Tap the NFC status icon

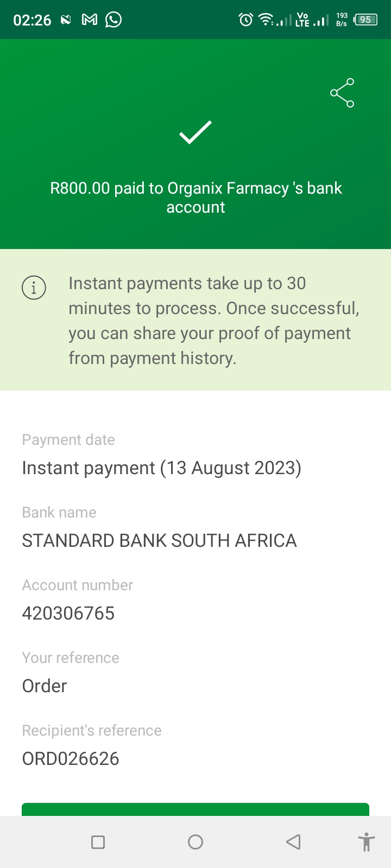click(x=66, y=20)
